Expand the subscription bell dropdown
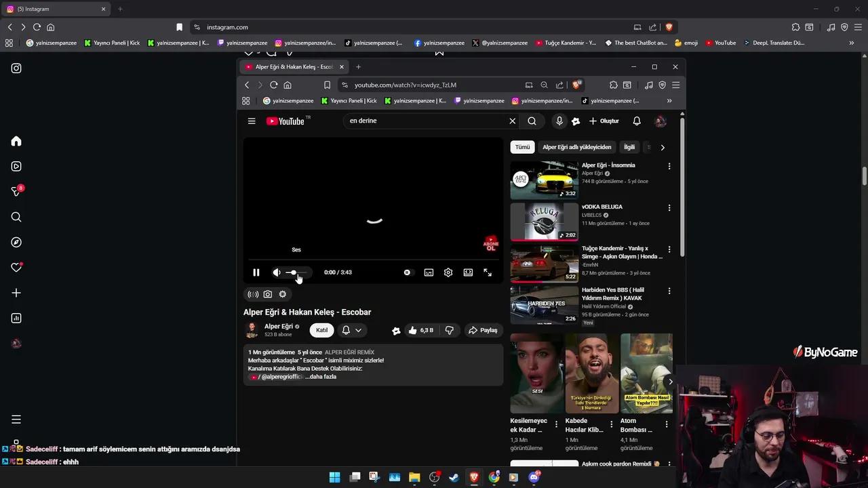868x488 pixels. tap(352, 330)
